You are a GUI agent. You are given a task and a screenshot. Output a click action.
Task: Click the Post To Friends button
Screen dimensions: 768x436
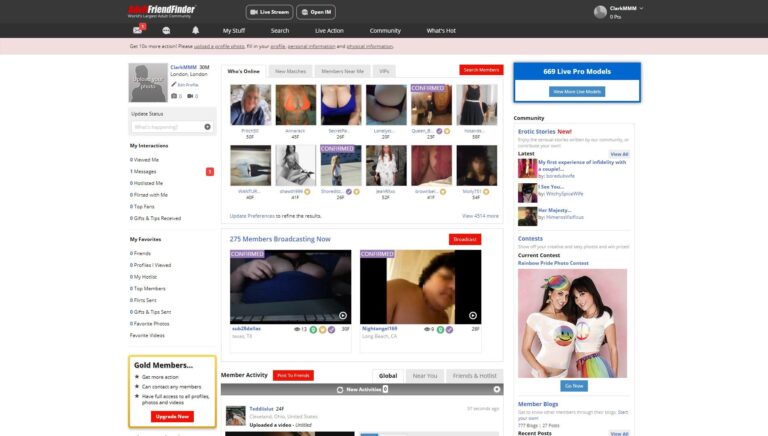click(x=293, y=375)
